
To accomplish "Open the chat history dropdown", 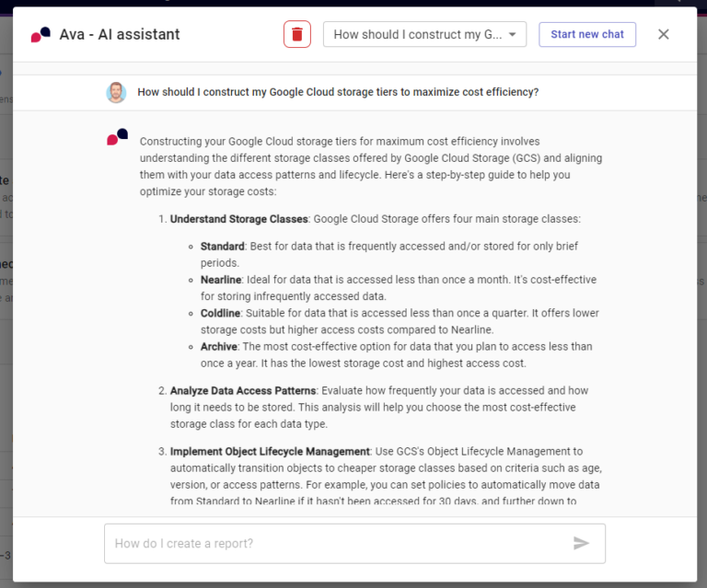I will pyautogui.click(x=424, y=34).
